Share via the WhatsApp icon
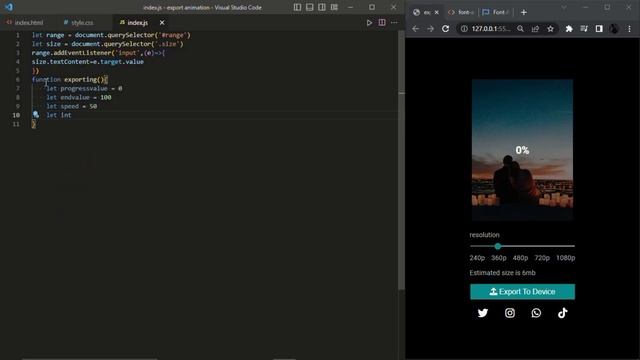Image resolution: width=640 pixels, height=360 pixels. coord(536,313)
